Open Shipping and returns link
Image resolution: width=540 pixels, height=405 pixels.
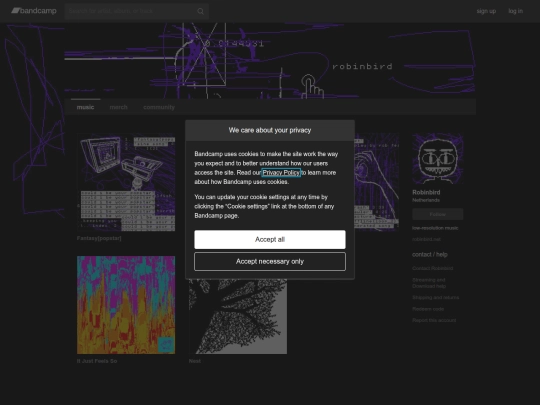[436, 298]
